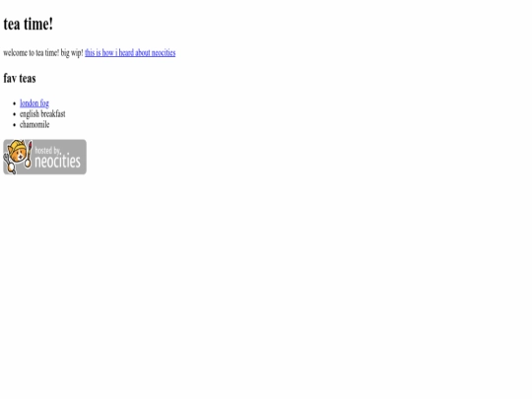Click the words 'big wip!' in the paragraph

72,53
